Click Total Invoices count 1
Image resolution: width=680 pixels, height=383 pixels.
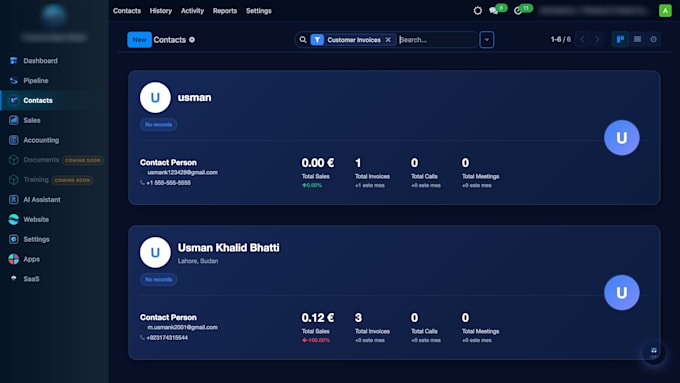coord(358,163)
